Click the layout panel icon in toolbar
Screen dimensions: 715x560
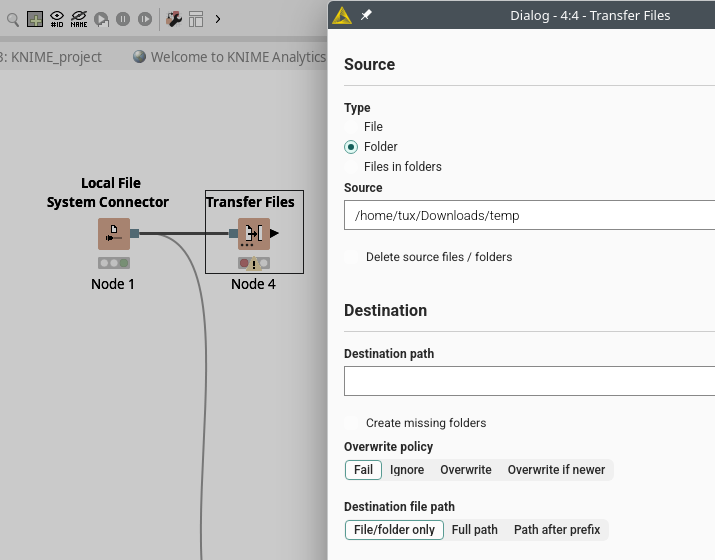[196, 18]
